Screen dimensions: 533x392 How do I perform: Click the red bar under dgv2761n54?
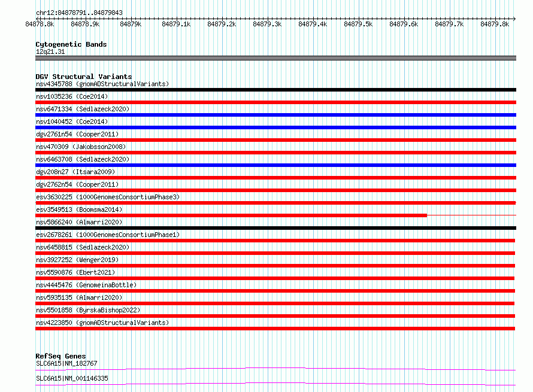pos(275,140)
